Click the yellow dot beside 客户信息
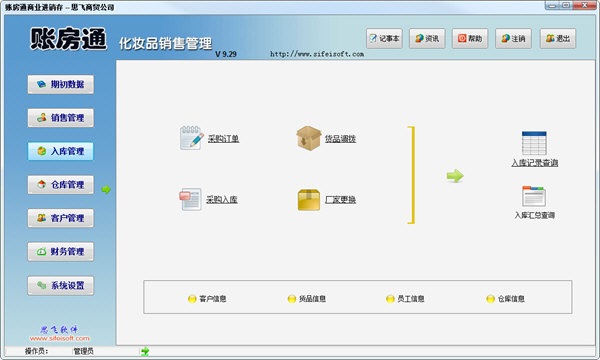 192,299
